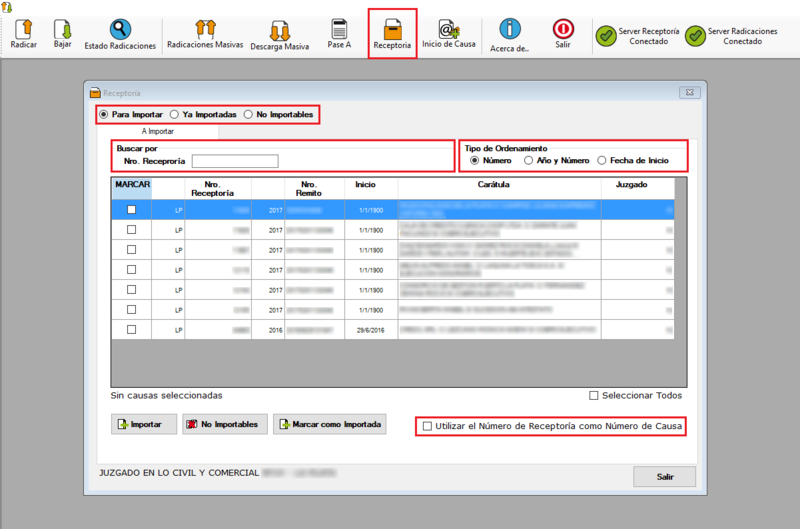Click the No Importables button
Screen dimensions: 800x529
(x=225, y=424)
